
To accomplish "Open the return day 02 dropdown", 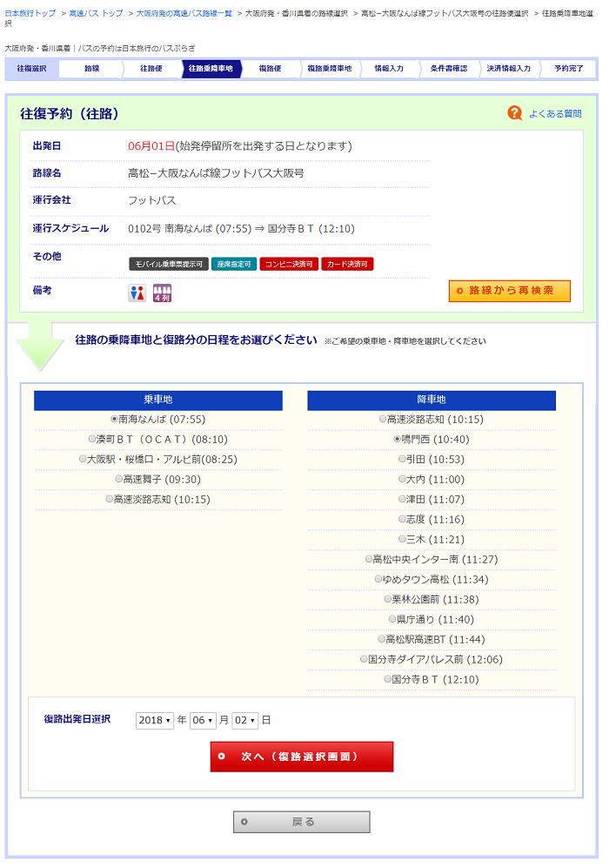I will [245, 721].
